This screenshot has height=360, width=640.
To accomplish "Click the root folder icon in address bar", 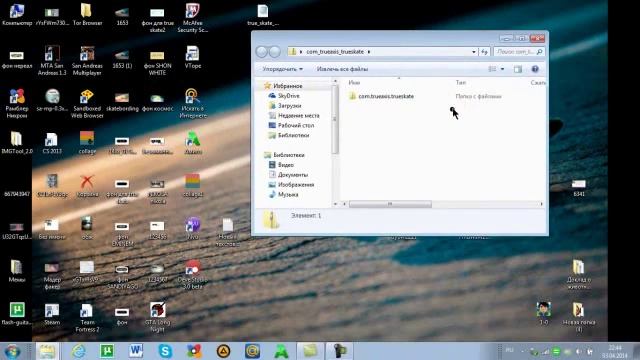I will 292,52.
